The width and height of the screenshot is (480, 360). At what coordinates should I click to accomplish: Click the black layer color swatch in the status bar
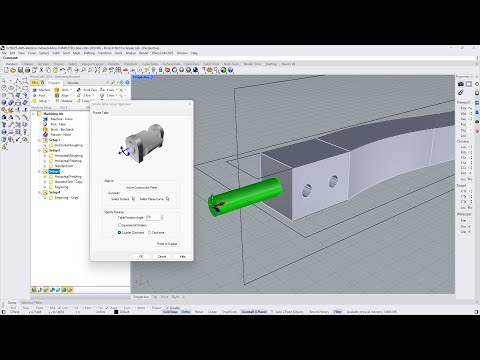[x=116, y=312]
